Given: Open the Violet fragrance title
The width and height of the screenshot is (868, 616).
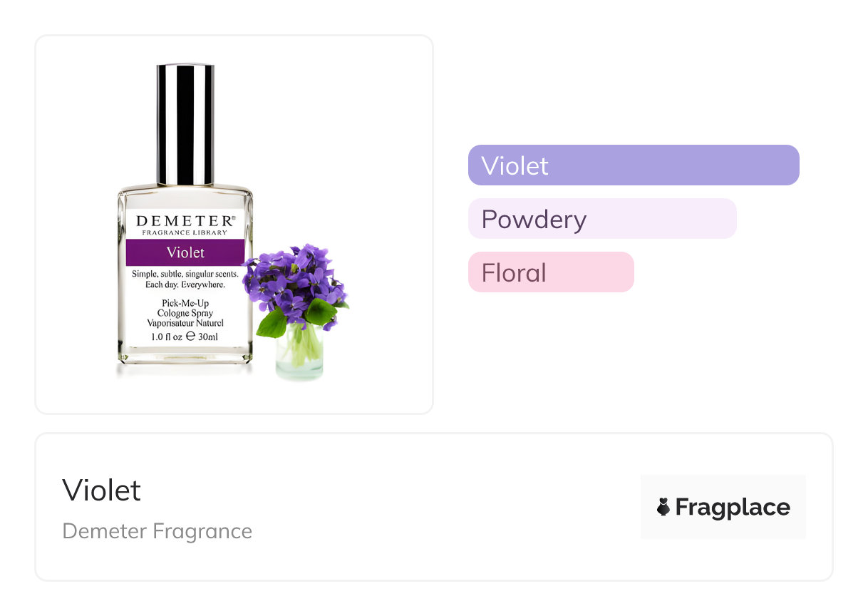Looking at the screenshot, I should (102, 490).
